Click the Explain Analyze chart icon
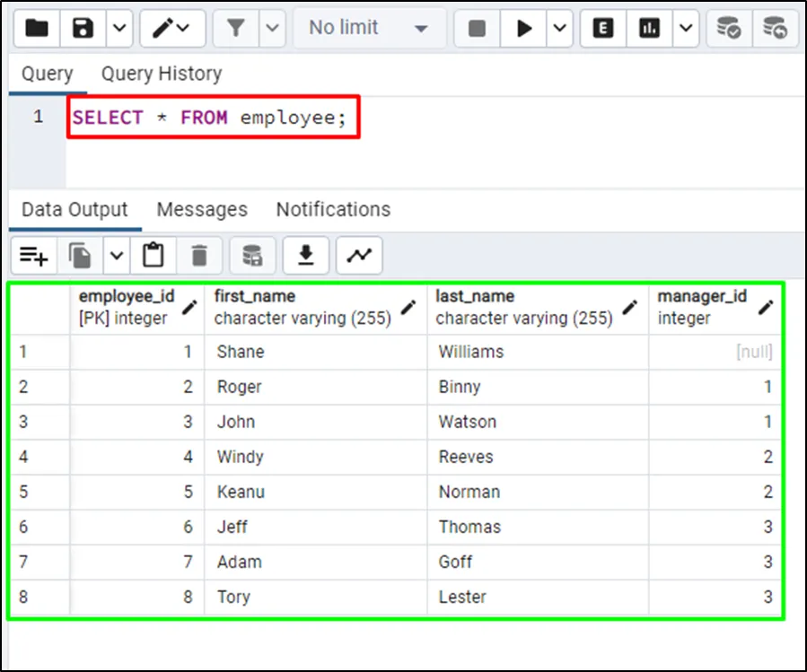Screen dimensions: 807x672 tap(650, 28)
